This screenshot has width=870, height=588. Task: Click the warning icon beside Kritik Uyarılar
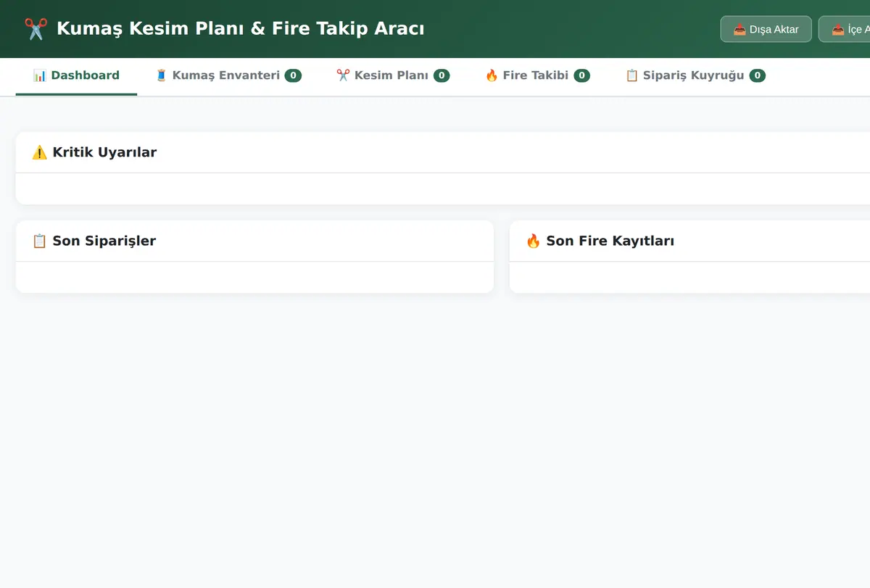(40, 152)
